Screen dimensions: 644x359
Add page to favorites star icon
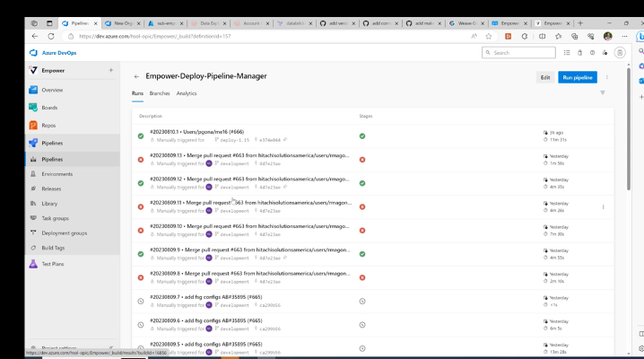[488, 36]
